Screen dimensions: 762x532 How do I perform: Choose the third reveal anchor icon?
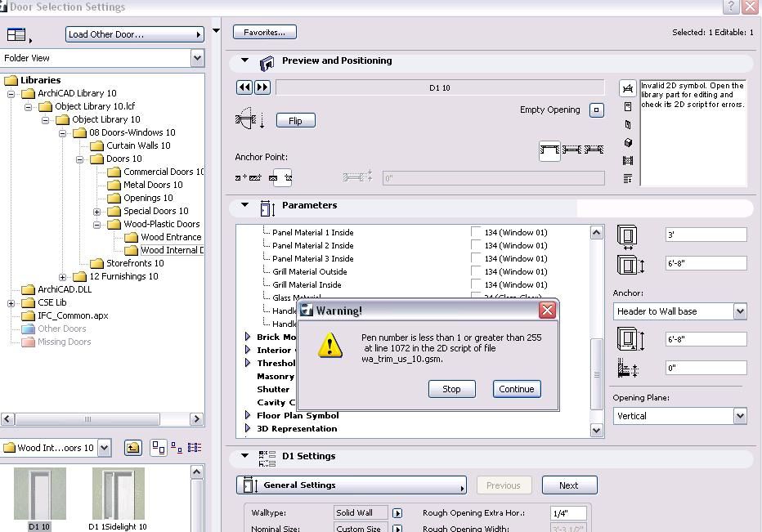pyautogui.click(x=594, y=150)
